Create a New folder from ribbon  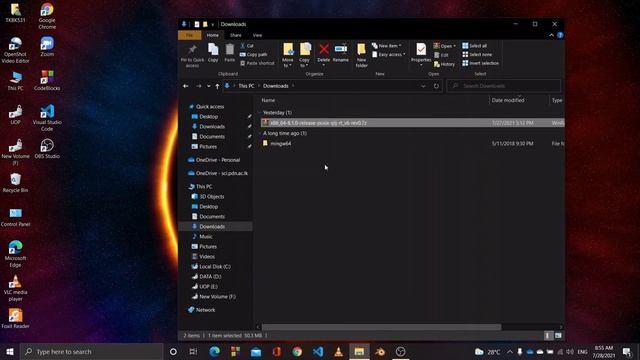361,55
